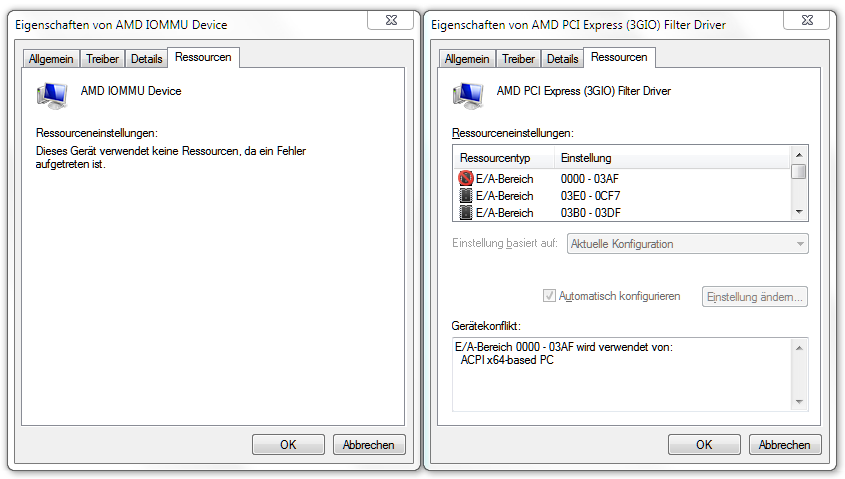Open Allgemein tab in PCI Express Filter Driver window
Image resolution: width=845 pixels, height=479 pixels.
point(467,59)
